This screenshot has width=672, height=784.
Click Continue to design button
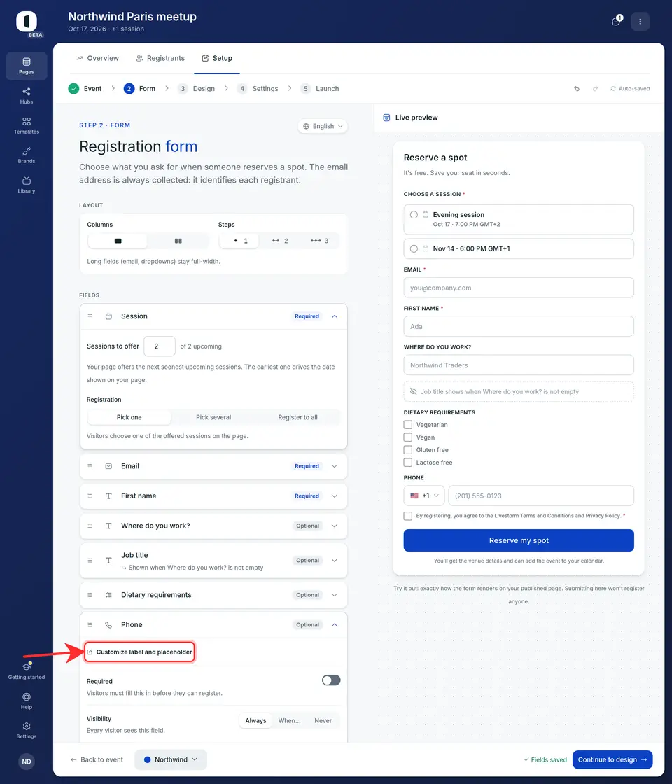coord(612,759)
